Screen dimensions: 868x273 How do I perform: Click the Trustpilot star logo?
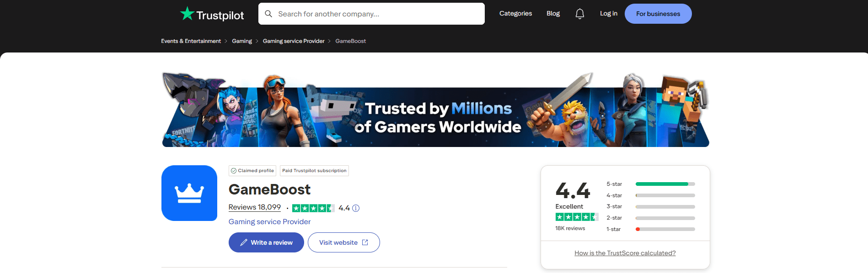click(188, 14)
